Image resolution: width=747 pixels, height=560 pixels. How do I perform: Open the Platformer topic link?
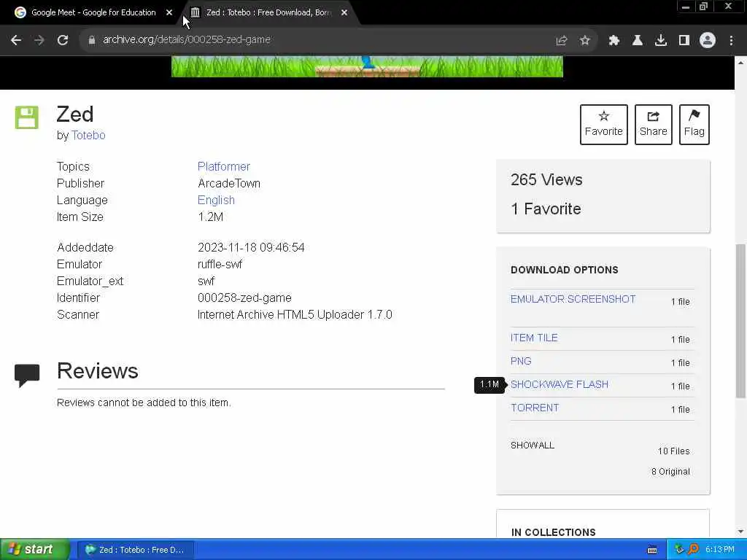pyautogui.click(x=223, y=167)
